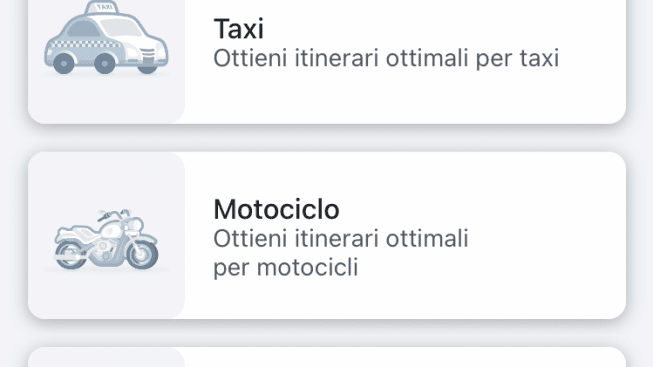Click the taxi's checkered stripe

coord(86,44)
